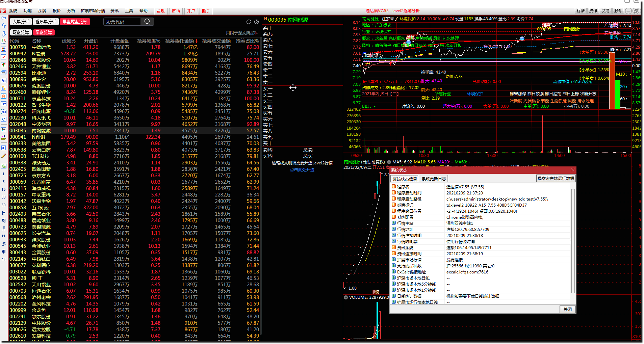
Task: Click the pencil drawing tool sidebar icon
Action: (x=3, y=156)
